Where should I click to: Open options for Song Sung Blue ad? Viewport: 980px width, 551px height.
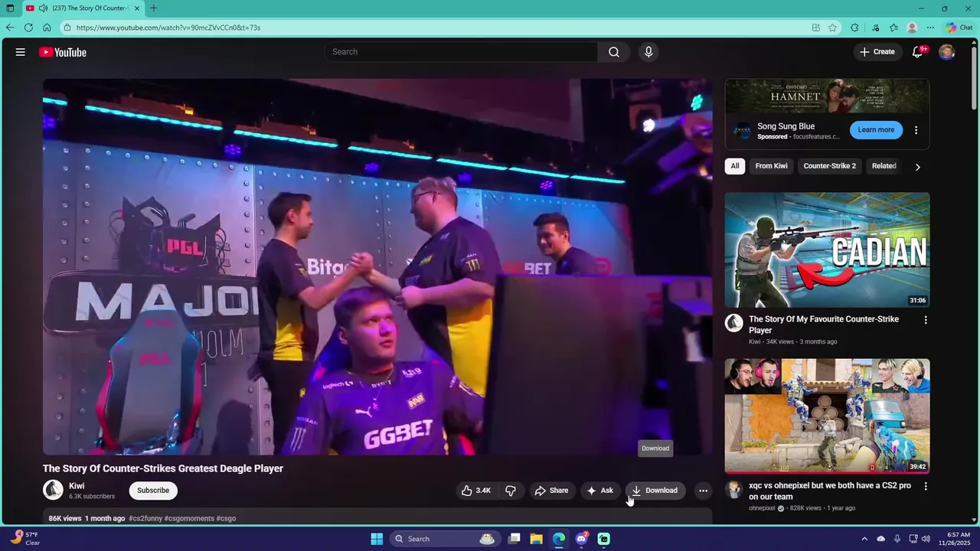click(916, 130)
